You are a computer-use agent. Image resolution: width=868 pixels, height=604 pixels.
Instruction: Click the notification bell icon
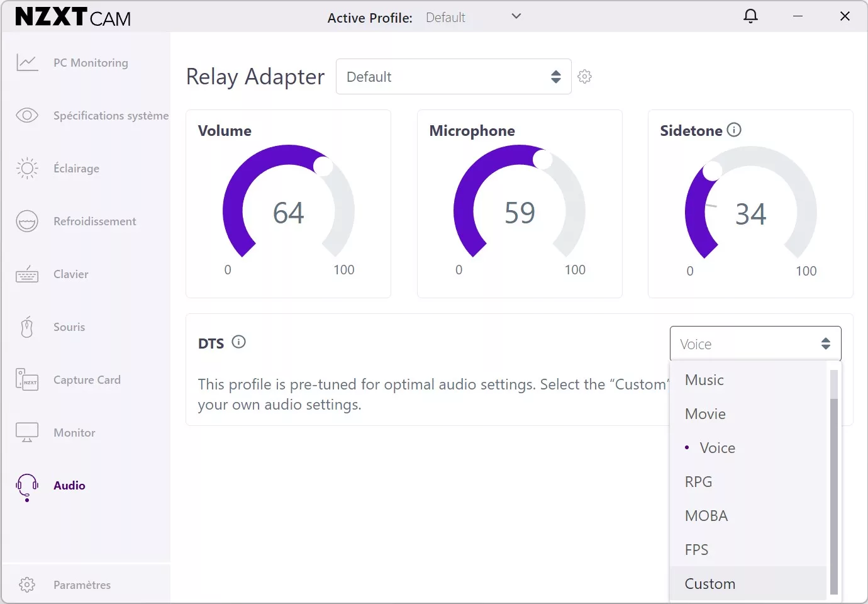tap(750, 16)
